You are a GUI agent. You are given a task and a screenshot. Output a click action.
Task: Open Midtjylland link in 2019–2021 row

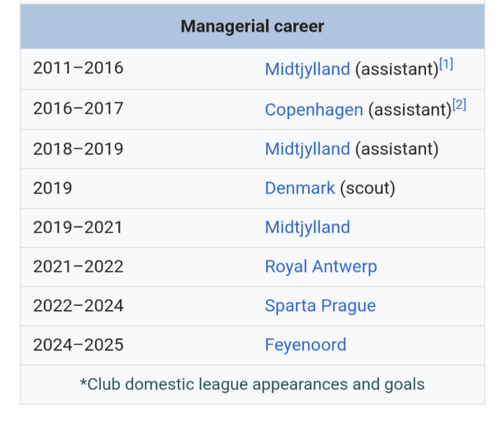click(x=307, y=228)
